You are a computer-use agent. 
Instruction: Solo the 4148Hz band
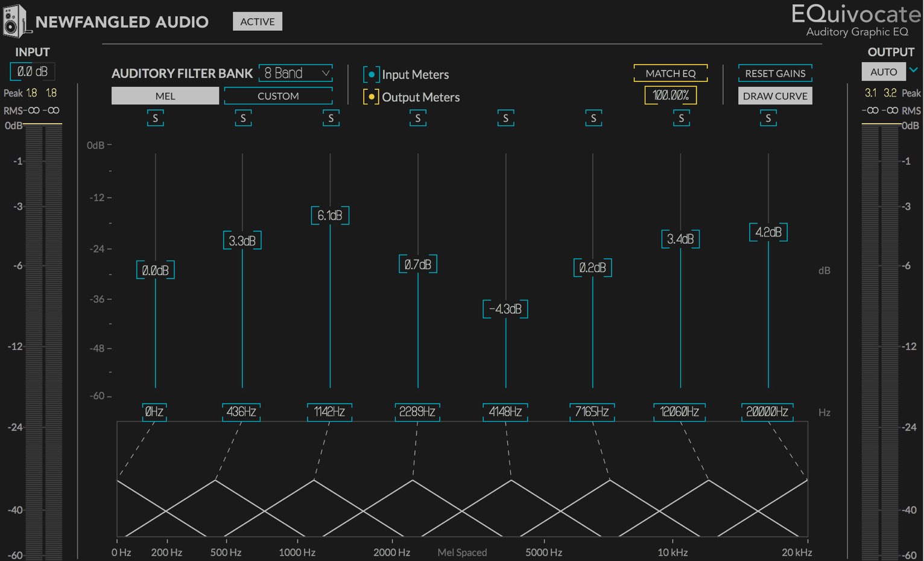505,118
